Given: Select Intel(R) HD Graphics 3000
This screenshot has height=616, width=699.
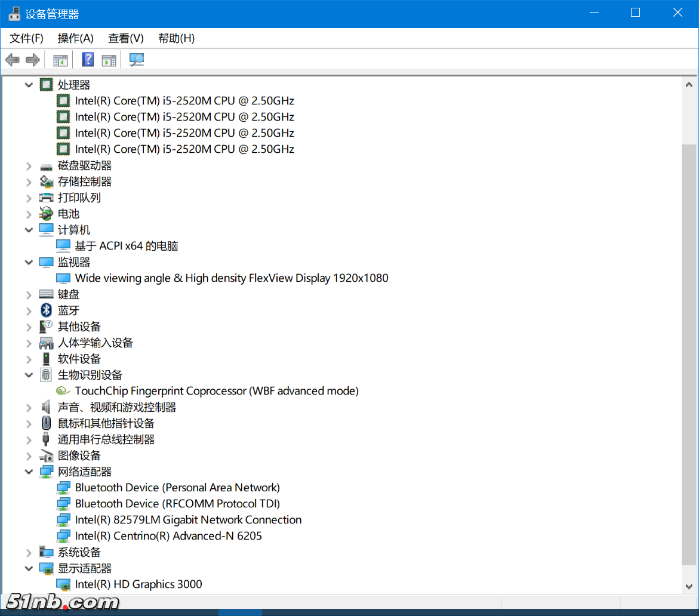Looking at the screenshot, I should pos(138,584).
